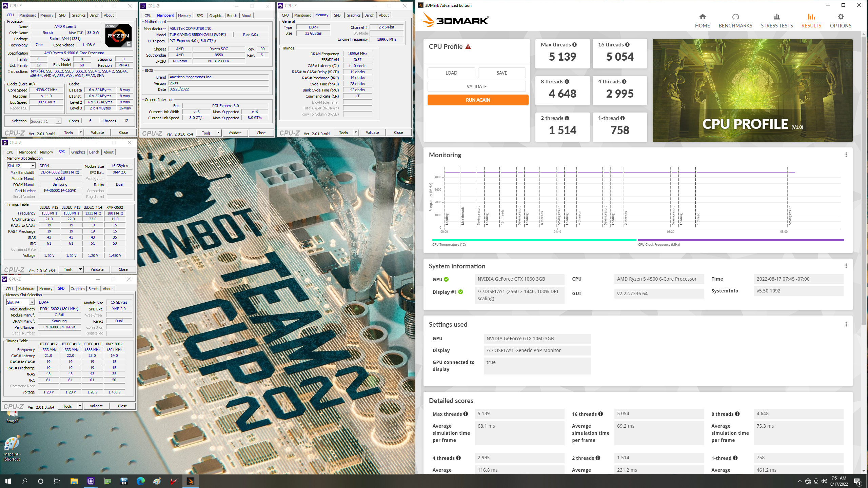The height and width of the screenshot is (488, 868).
Task: Go to 3DMark HOME
Action: (x=702, y=21)
